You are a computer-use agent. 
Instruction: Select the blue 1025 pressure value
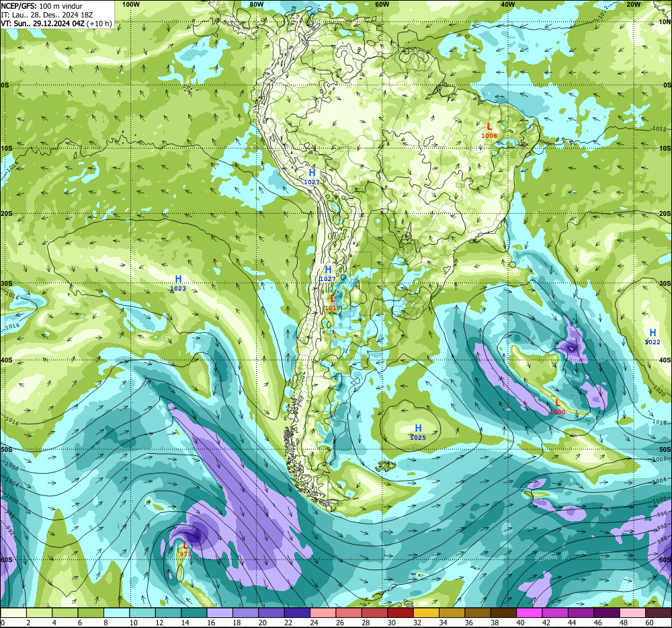418,438
